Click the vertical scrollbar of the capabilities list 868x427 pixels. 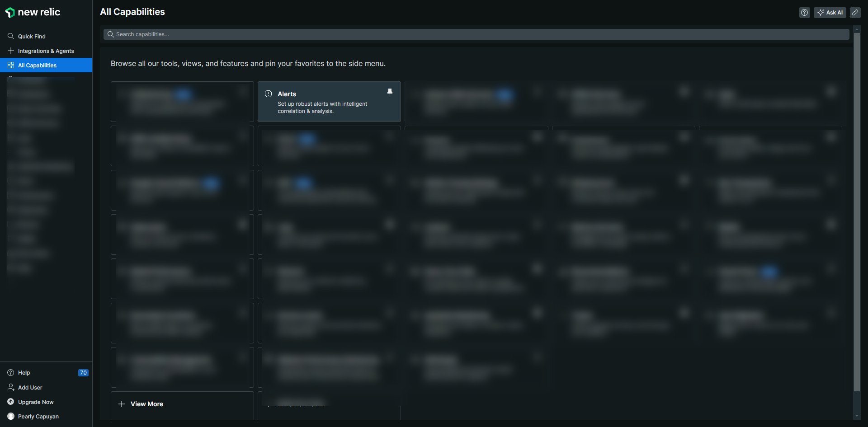coord(857,211)
